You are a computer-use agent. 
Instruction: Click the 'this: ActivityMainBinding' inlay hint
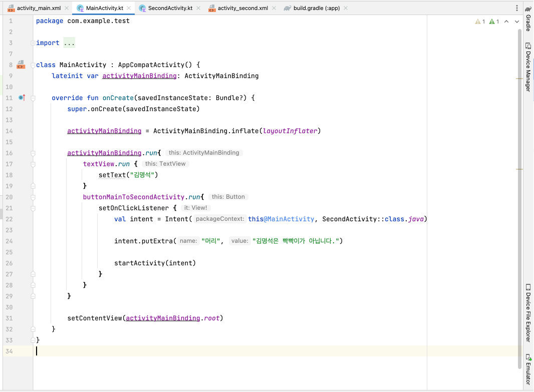click(204, 153)
